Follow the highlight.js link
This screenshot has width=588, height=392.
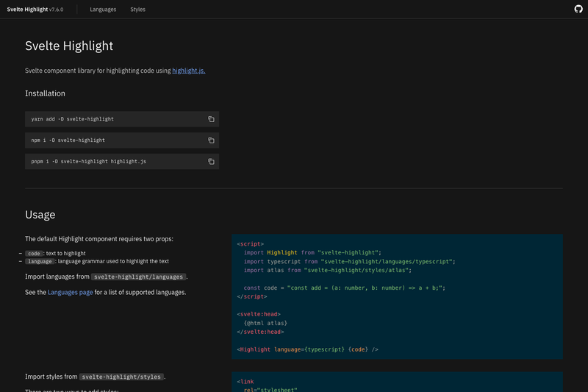(x=189, y=71)
